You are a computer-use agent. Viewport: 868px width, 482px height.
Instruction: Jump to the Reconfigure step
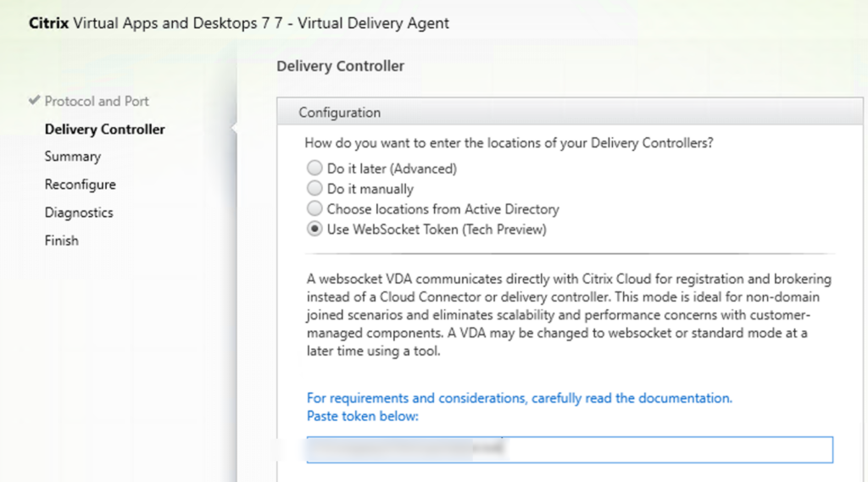(x=81, y=185)
